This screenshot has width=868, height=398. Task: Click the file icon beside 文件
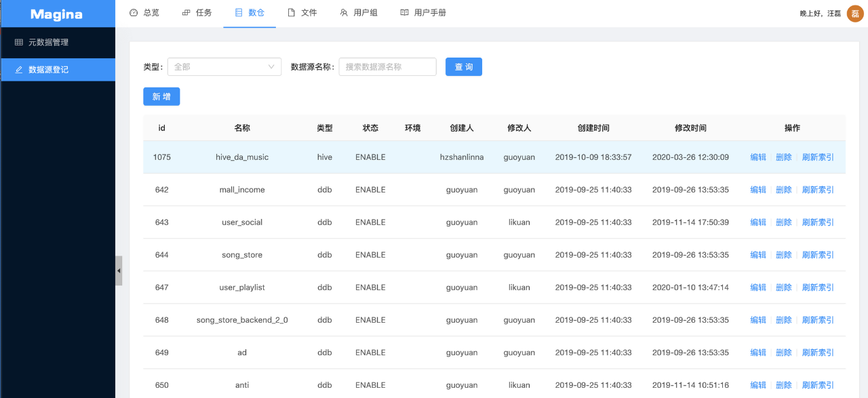(x=292, y=13)
